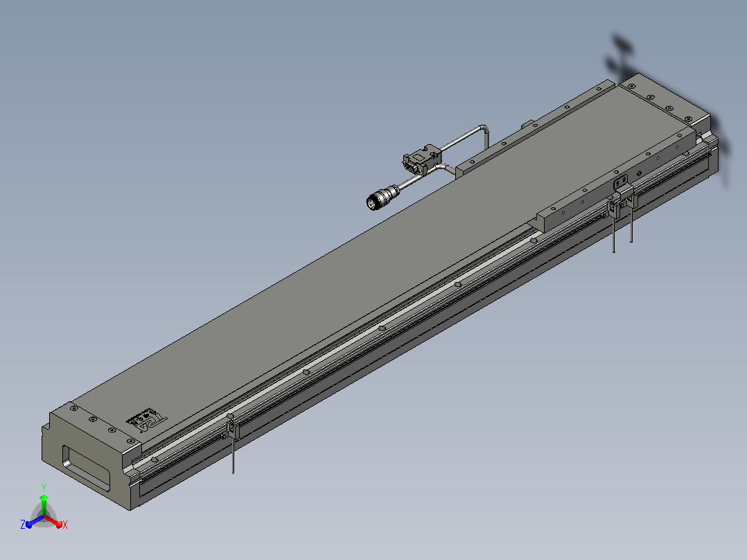This screenshot has width=747, height=560.
Task: Click the red X axis arrow
Action: (x=55, y=521)
